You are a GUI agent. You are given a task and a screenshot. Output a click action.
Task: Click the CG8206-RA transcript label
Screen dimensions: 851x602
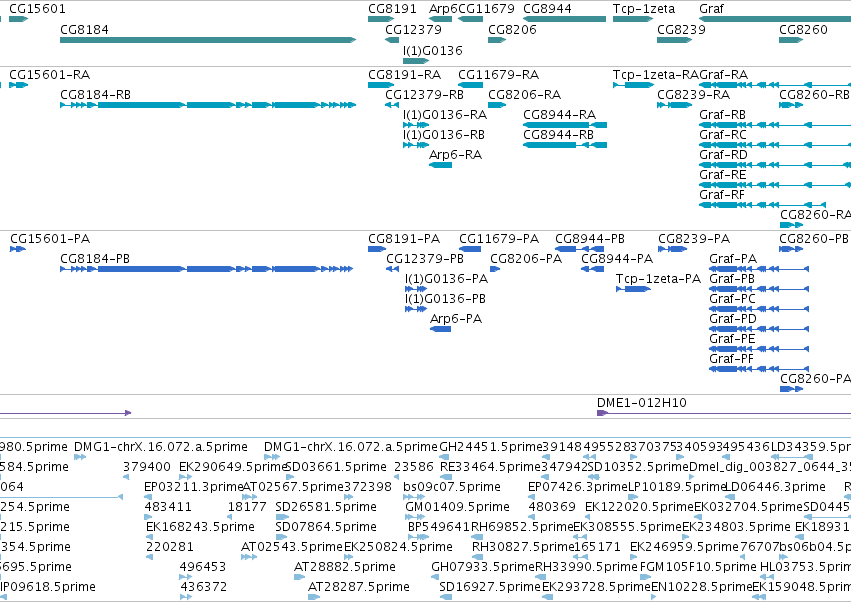[524, 94]
